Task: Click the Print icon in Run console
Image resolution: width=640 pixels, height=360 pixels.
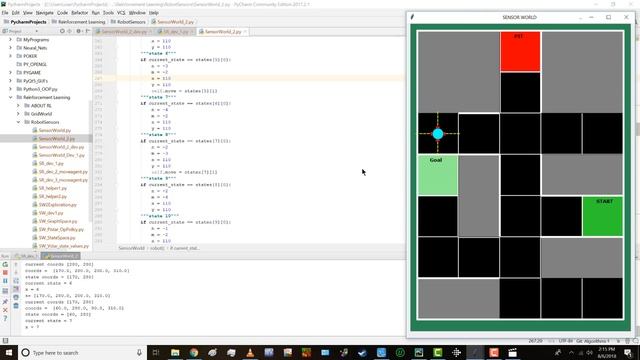Action: pos(16,297)
